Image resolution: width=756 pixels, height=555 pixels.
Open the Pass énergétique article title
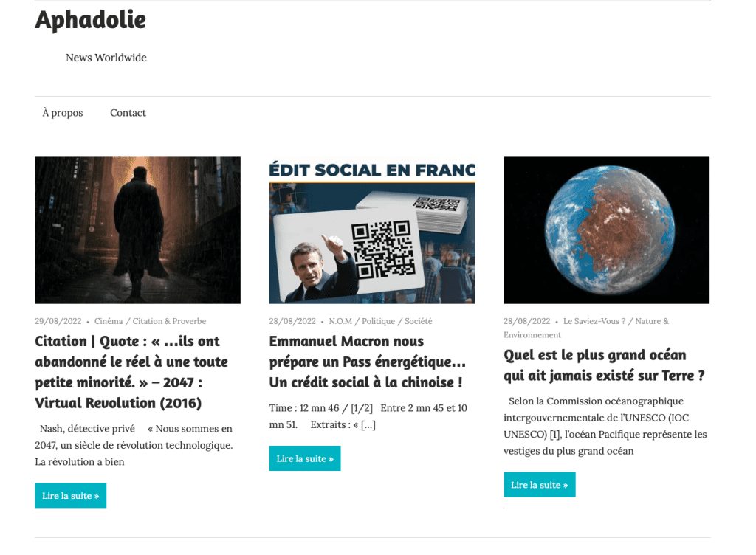pyautogui.click(x=368, y=362)
